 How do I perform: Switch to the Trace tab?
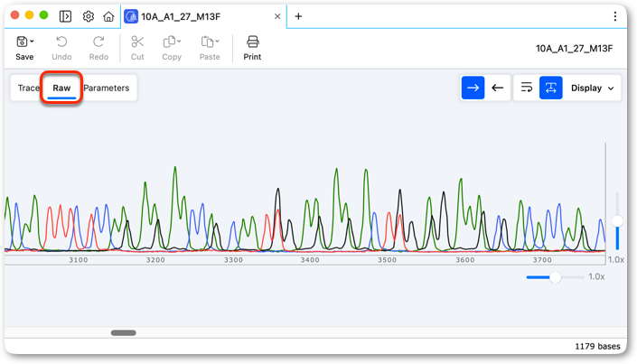[x=28, y=88]
